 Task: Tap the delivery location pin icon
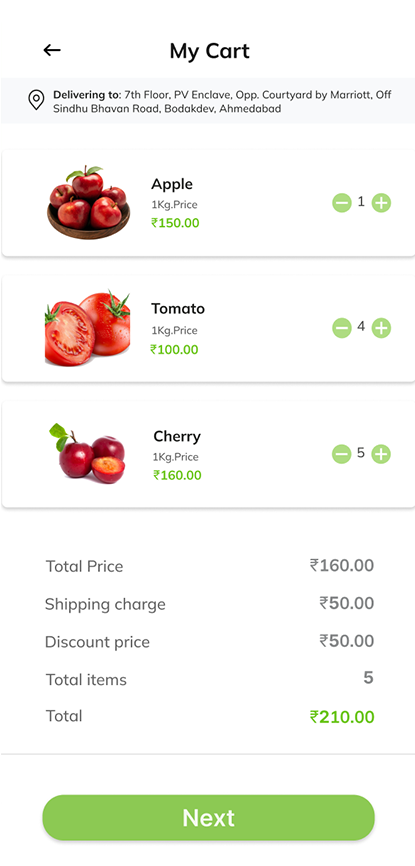coord(36,100)
